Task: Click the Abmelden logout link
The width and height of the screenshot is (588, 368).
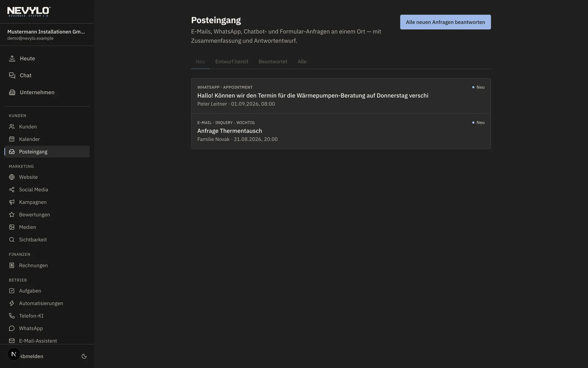Action: tap(31, 356)
